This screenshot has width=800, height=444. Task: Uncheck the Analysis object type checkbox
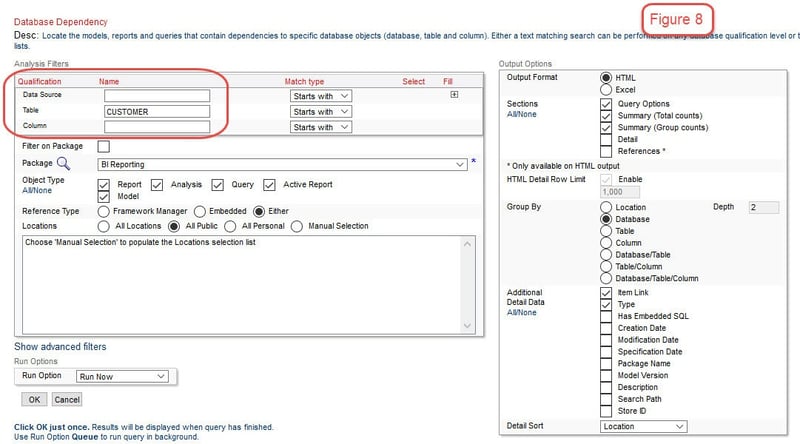click(157, 185)
